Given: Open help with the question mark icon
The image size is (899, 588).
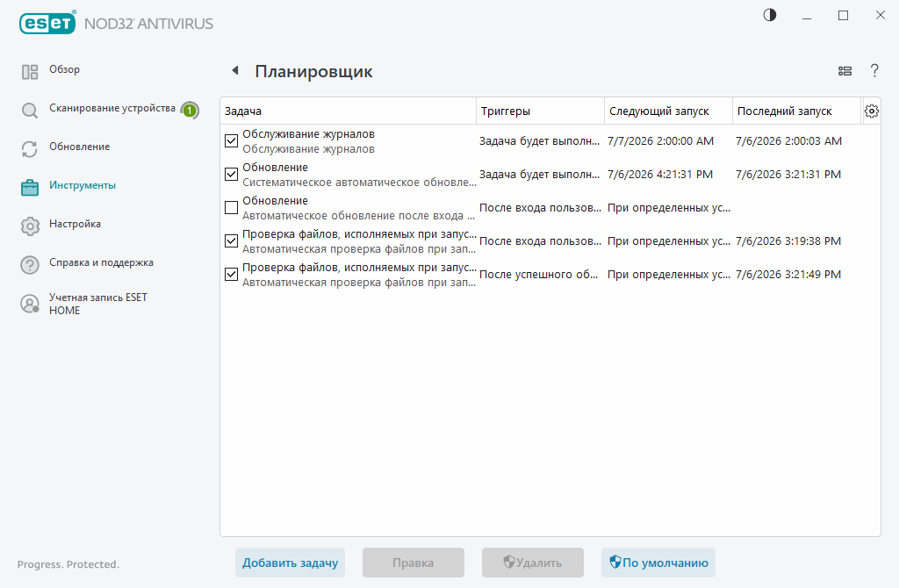Looking at the screenshot, I should pos(874,70).
